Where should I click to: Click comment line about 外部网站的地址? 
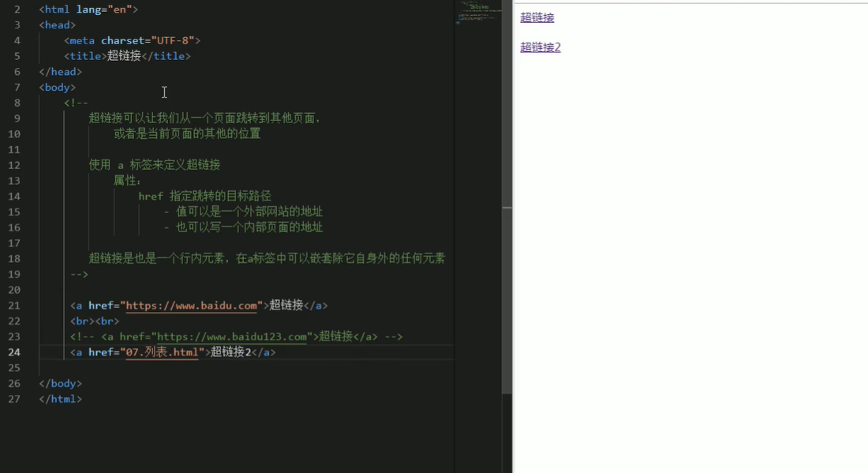tap(243, 212)
